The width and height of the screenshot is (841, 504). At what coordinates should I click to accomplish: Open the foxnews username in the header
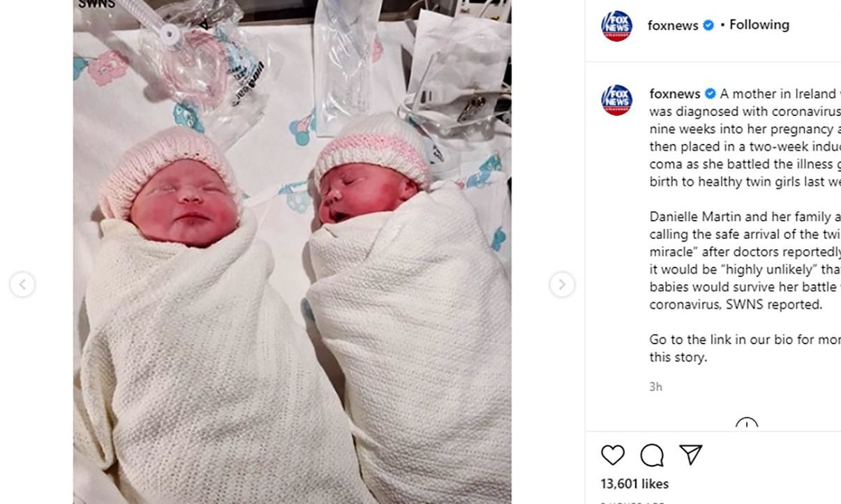pos(673,25)
